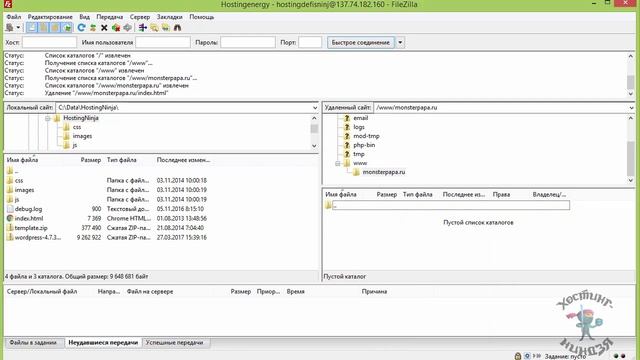Click the local tree scrollbar down arrow

pos(314,146)
